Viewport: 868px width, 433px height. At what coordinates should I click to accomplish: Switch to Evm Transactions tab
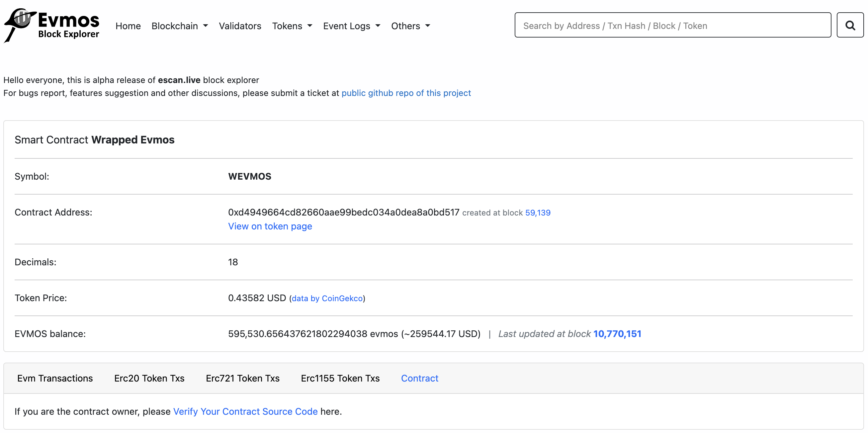55,378
